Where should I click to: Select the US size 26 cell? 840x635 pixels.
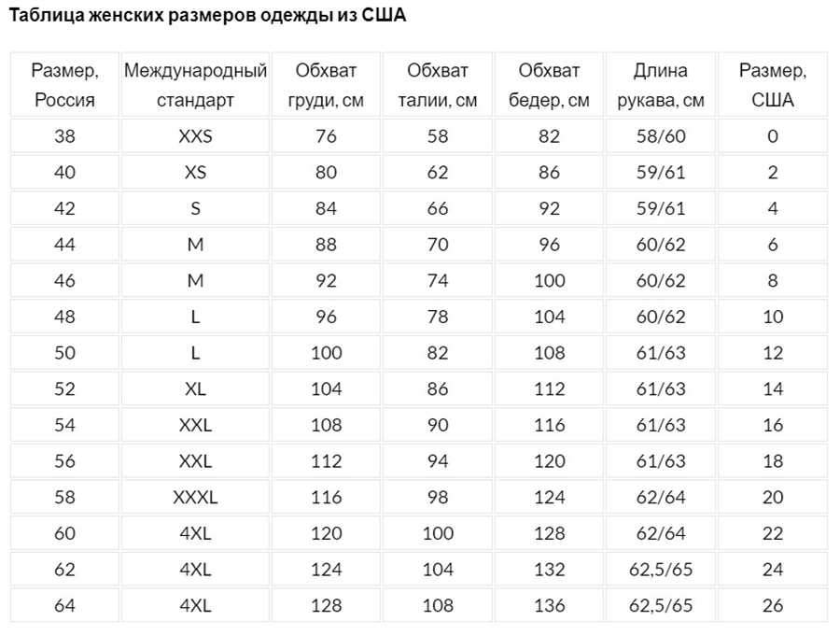pos(773,606)
